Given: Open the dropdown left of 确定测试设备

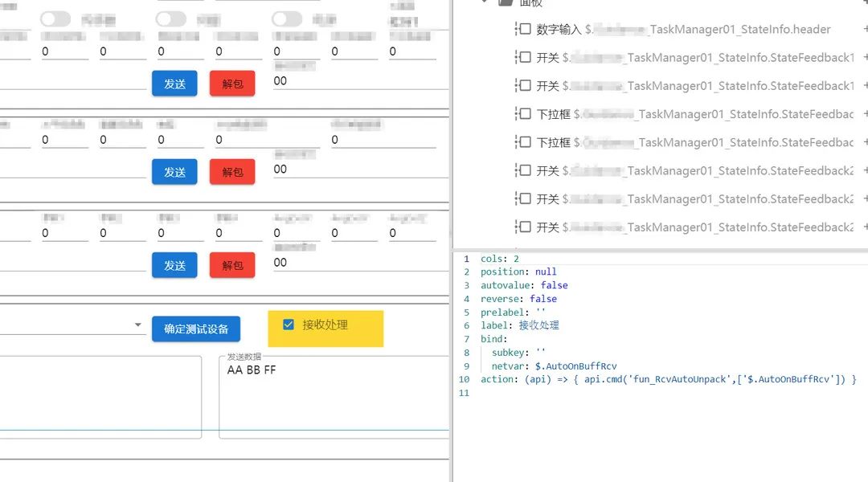Looking at the screenshot, I should [x=138, y=325].
